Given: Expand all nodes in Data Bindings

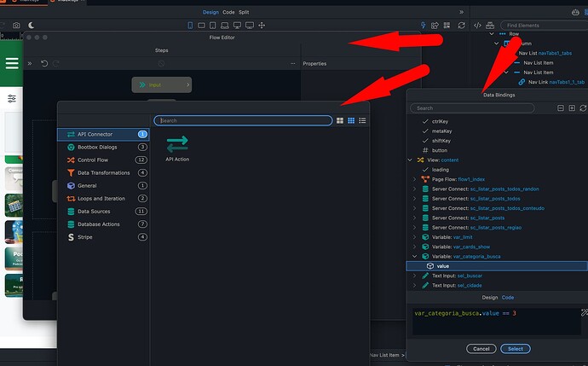Looking at the screenshot, I should 572,108.
